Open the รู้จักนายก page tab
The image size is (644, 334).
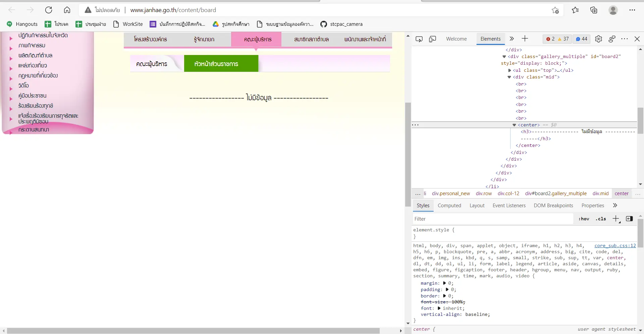point(204,39)
